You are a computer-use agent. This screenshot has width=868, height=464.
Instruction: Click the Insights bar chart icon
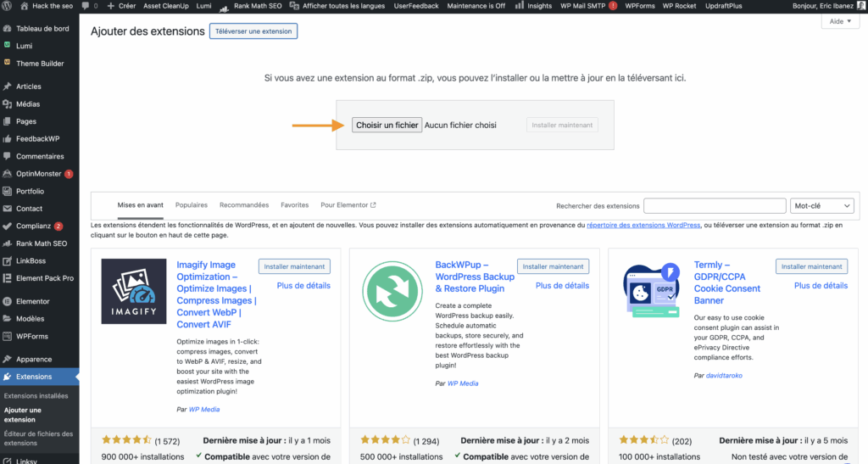coord(520,6)
